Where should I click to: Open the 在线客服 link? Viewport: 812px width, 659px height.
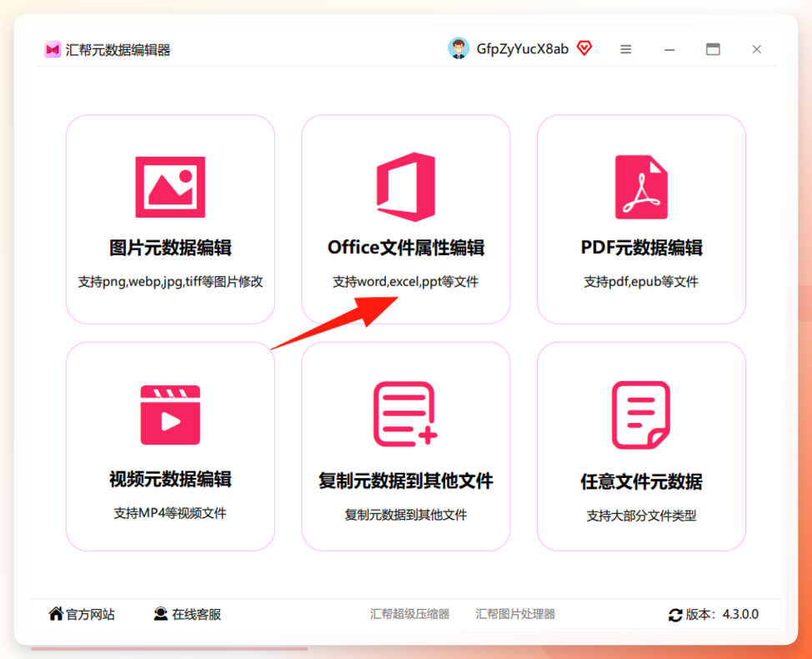tap(196, 615)
